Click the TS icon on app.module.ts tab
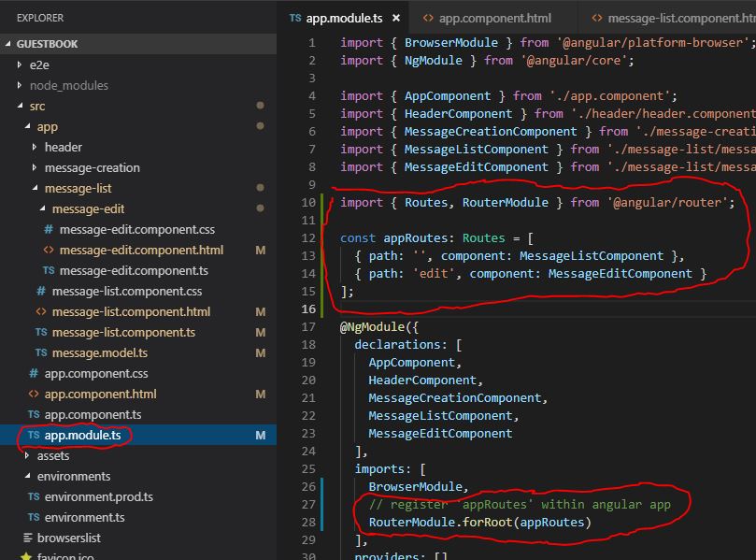The height and width of the screenshot is (560, 756). pos(295,19)
